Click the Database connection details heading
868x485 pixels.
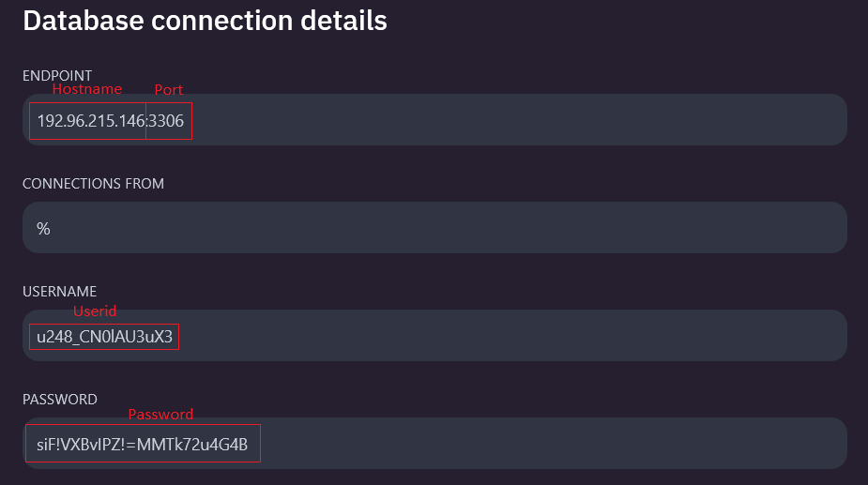click(205, 20)
